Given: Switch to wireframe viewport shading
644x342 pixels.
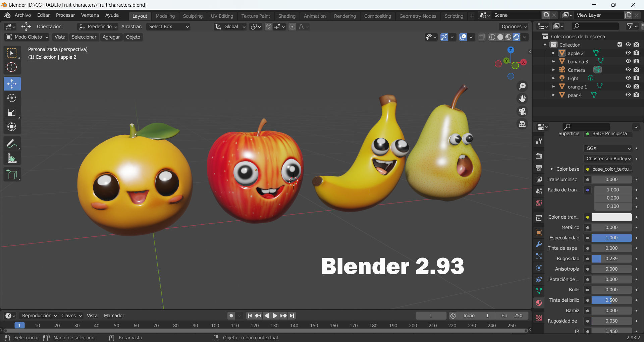Looking at the screenshot, I should tap(492, 37).
